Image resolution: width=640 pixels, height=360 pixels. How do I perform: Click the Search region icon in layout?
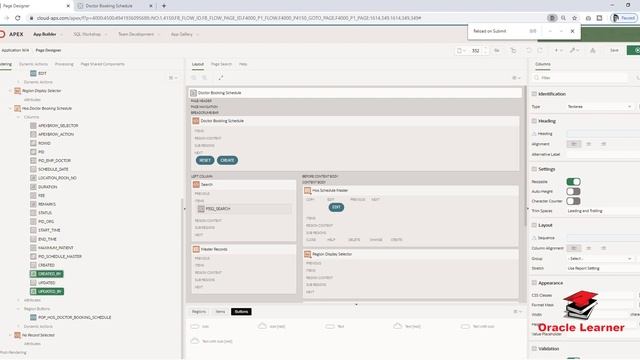[196, 184]
